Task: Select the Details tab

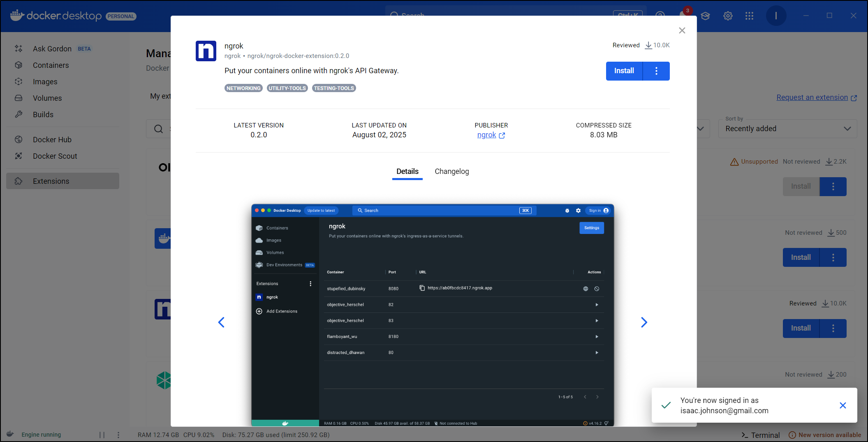Action: click(407, 171)
